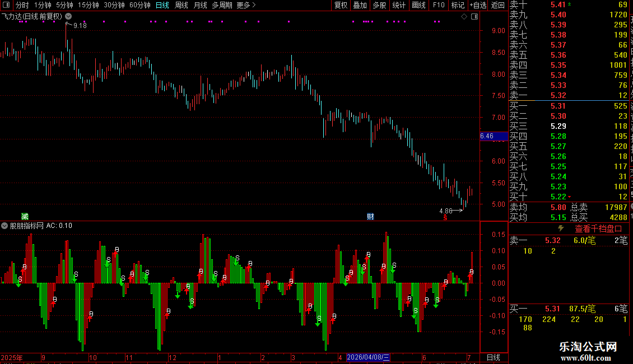Click the 2026/04/08/三 date marker

[x=368, y=357]
